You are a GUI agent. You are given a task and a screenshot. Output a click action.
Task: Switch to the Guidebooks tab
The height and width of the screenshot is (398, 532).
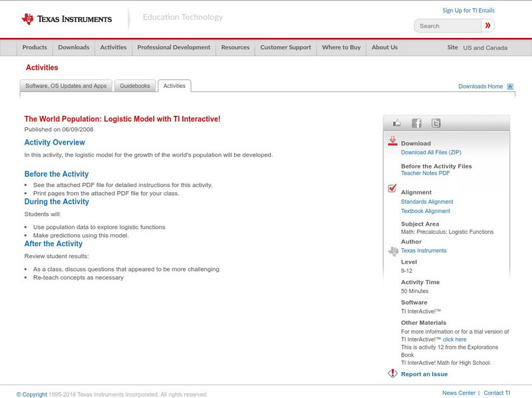135,86
